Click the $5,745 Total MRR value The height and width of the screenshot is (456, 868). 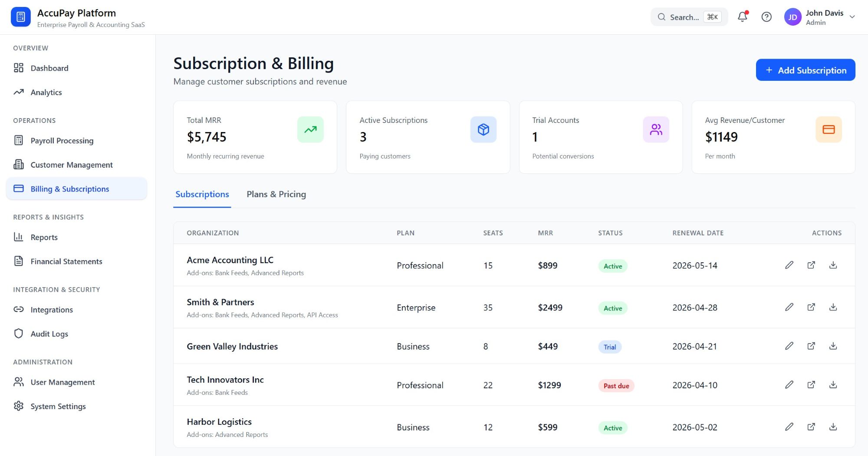(207, 137)
